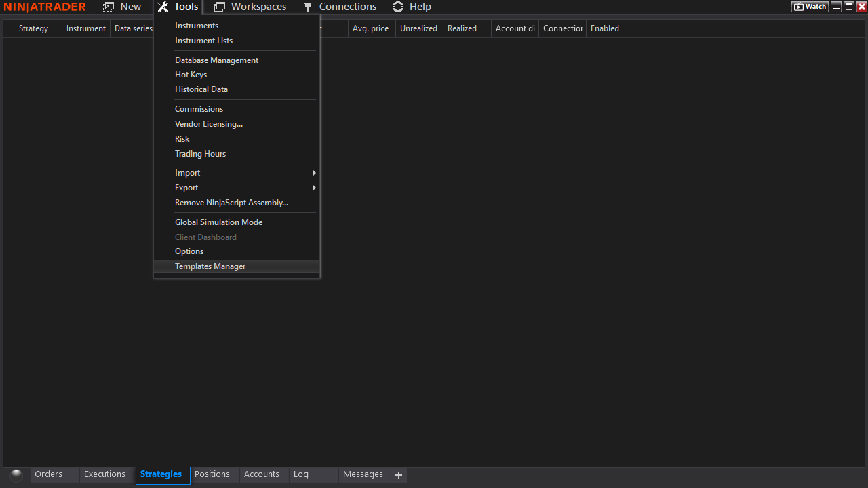Maximize the NinjaTrader window
This screenshot has width=868, height=488.
(849, 7)
